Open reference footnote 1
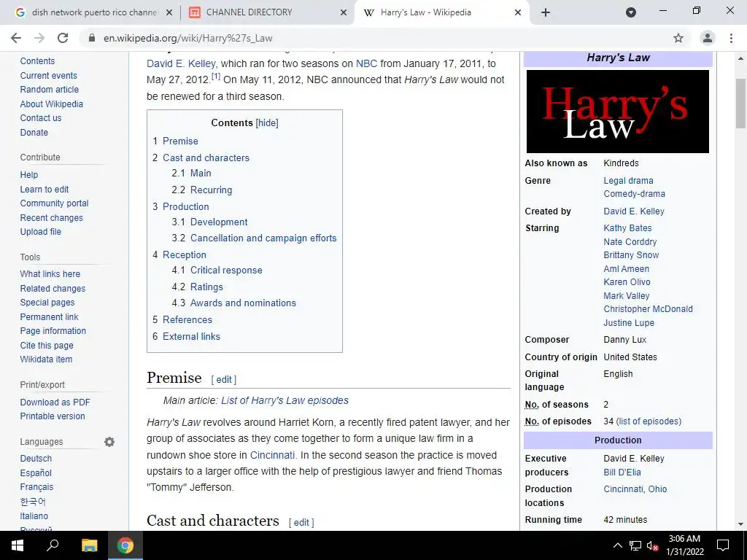 click(x=216, y=76)
